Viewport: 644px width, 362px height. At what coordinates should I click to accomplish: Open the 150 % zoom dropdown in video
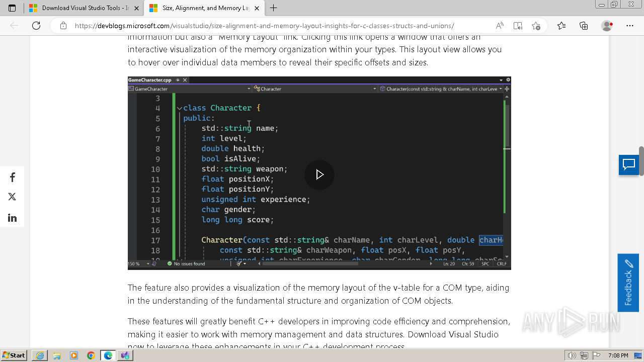[x=138, y=263]
